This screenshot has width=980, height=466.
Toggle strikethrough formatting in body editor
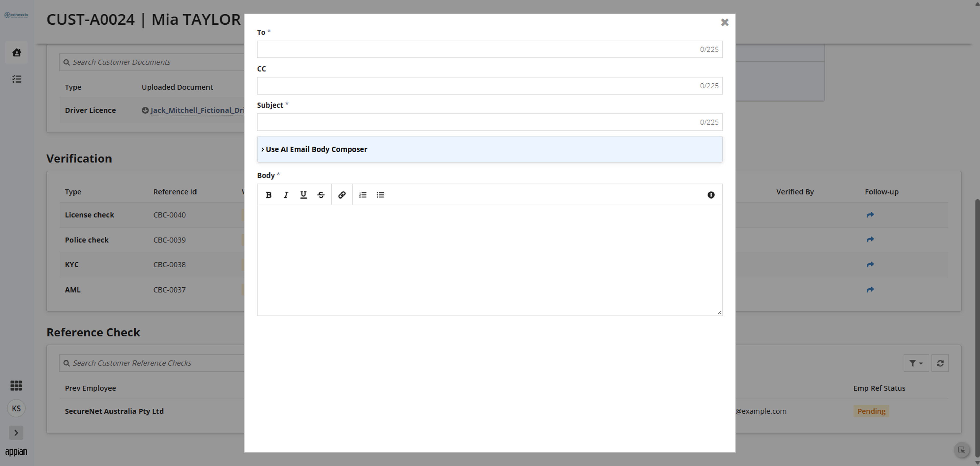tap(321, 195)
